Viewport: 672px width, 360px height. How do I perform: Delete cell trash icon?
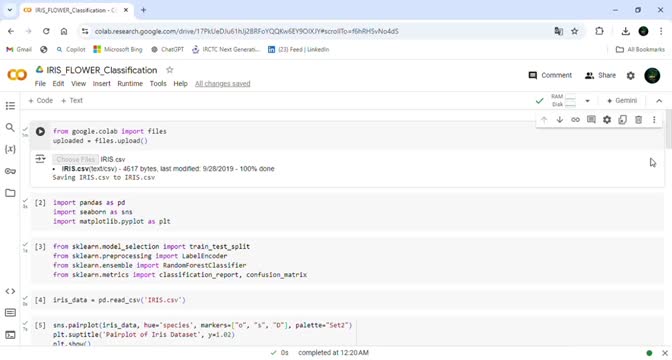point(639,120)
